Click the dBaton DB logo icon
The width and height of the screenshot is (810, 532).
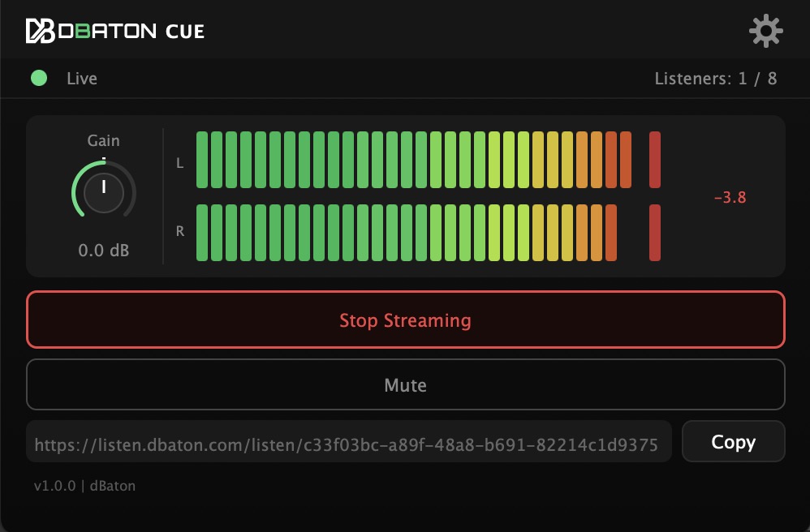coord(41,31)
